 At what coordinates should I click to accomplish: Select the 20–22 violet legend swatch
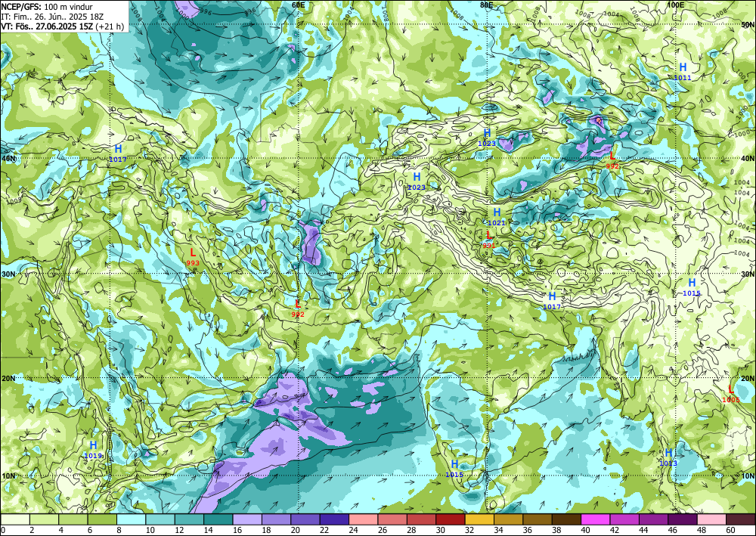tap(305, 519)
